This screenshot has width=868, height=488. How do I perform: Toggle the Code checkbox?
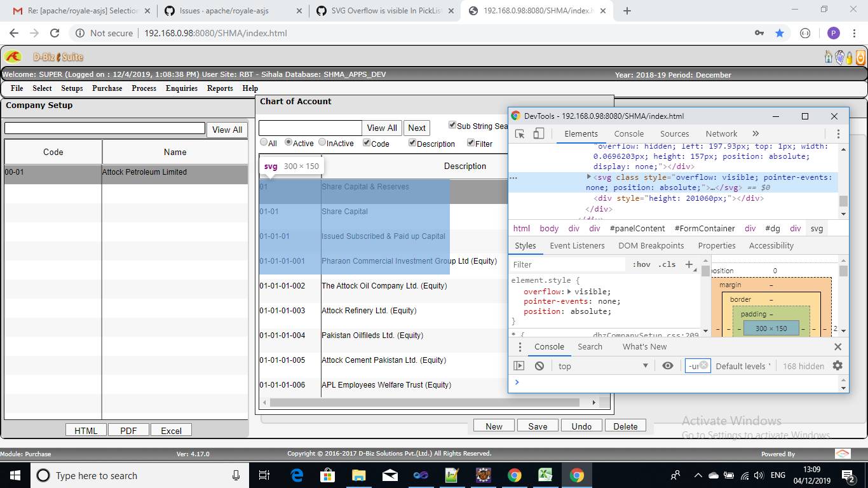pos(367,143)
